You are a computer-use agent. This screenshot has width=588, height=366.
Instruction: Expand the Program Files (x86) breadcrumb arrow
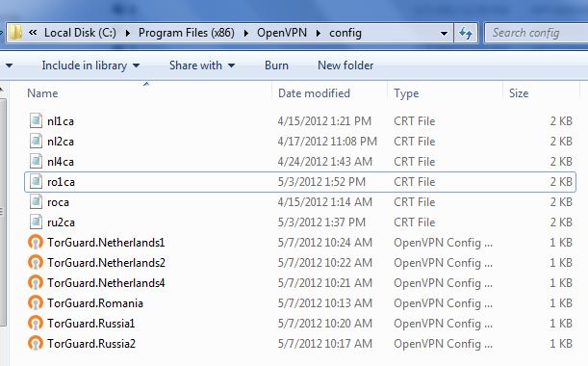246,33
